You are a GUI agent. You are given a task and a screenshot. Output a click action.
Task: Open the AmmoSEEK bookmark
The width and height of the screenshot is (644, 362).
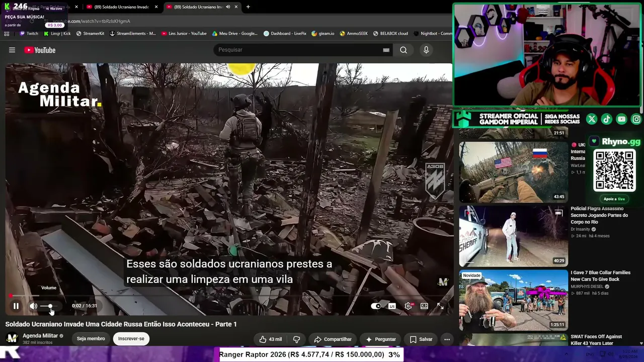[x=354, y=34]
